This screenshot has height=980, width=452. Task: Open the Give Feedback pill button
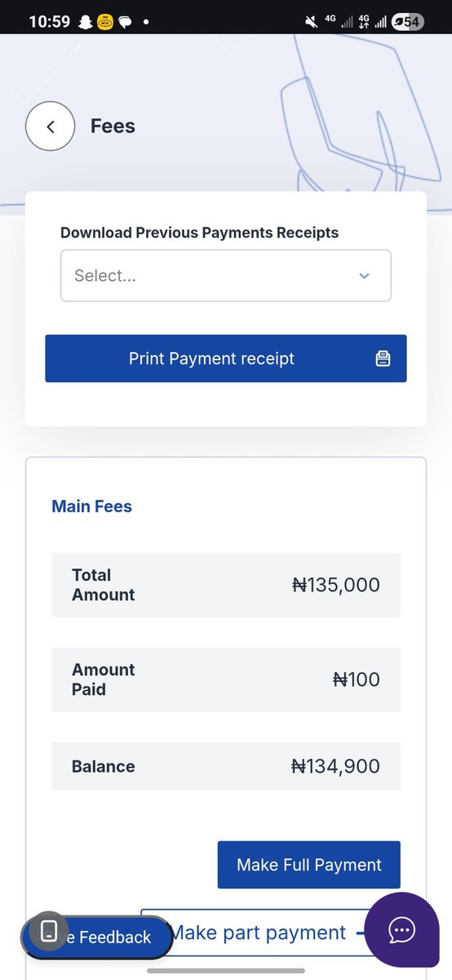click(97, 937)
